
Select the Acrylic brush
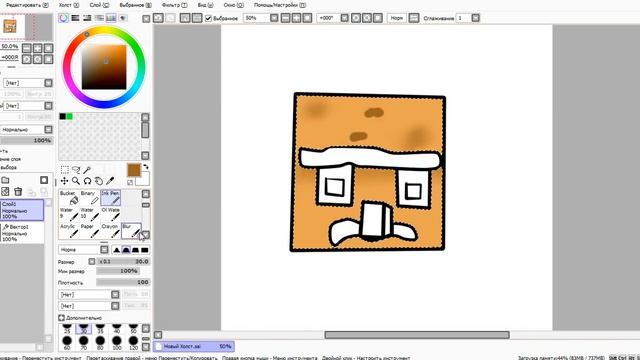pyautogui.click(x=69, y=231)
